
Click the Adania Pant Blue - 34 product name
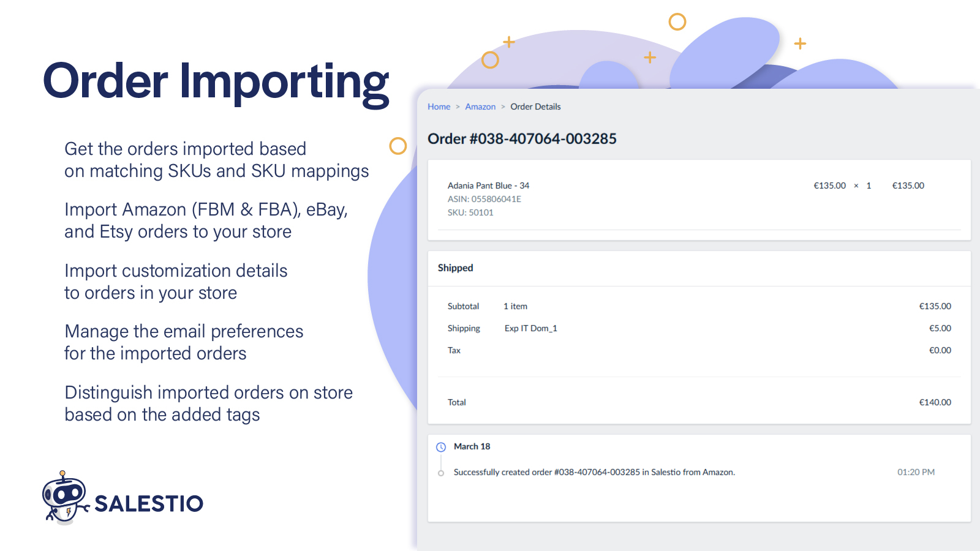point(488,186)
